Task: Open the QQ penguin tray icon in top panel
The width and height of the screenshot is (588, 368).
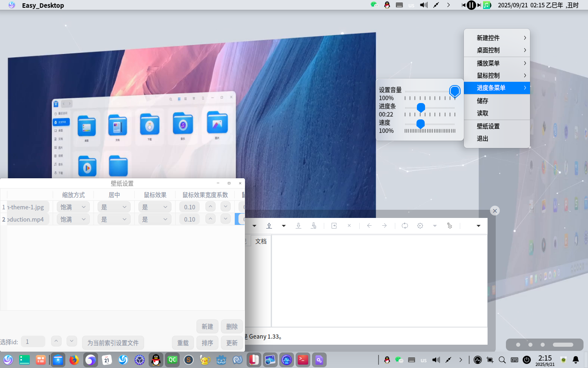Action: [387, 5]
